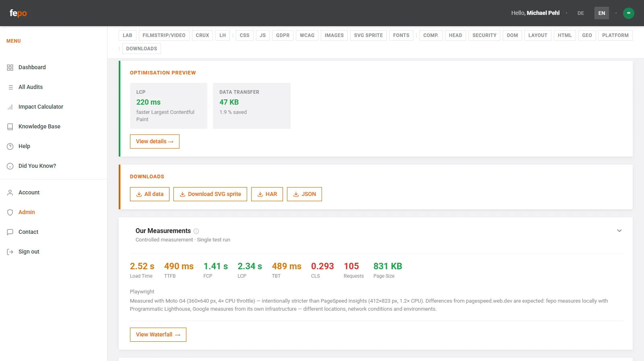Select the WCAG tab

pos(307,35)
